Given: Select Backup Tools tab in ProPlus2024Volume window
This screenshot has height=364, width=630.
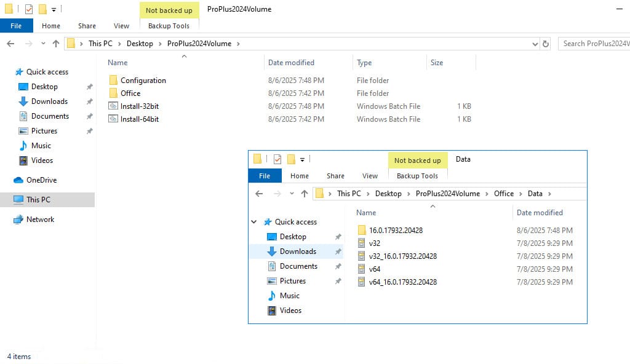Looking at the screenshot, I should [x=169, y=26].
